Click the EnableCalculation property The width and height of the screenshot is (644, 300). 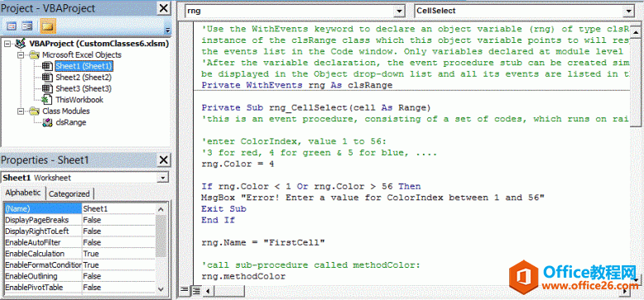tap(35, 254)
